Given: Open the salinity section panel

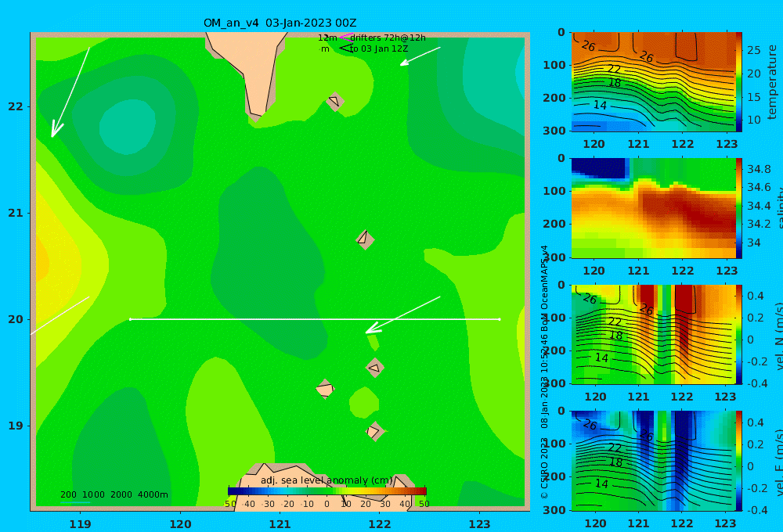Looking at the screenshot, I should [653, 208].
